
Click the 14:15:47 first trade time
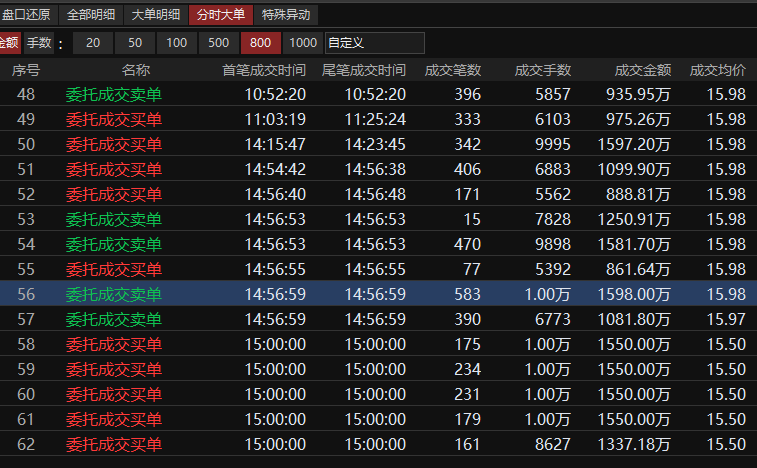coord(275,144)
